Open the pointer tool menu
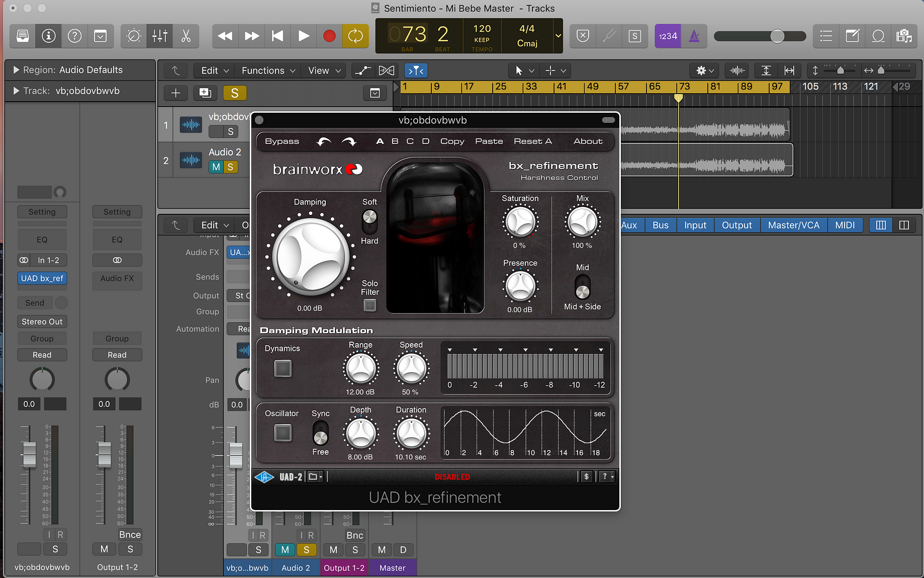Screen dimensions: 924x578 click(524, 70)
